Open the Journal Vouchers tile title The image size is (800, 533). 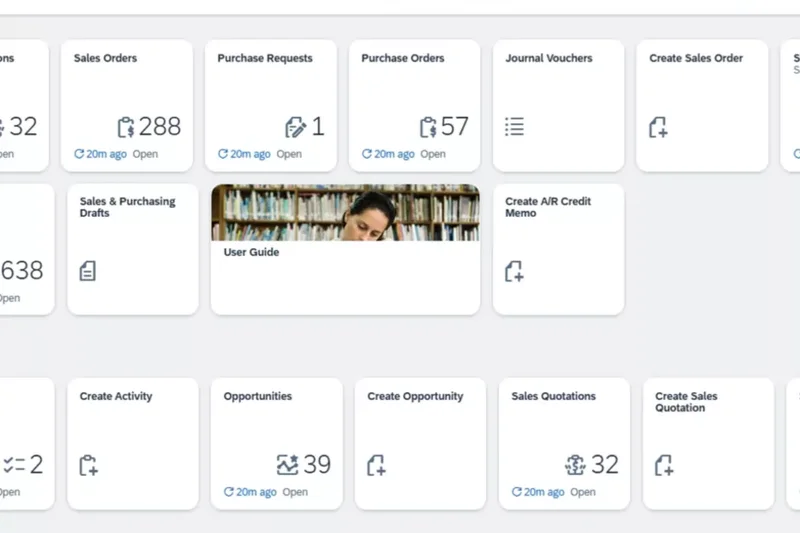(x=549, y=58)
